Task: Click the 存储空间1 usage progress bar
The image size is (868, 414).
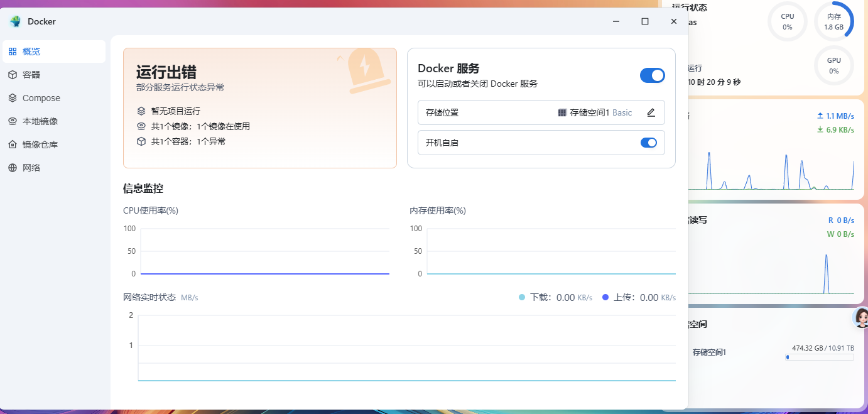Action: 820,357
